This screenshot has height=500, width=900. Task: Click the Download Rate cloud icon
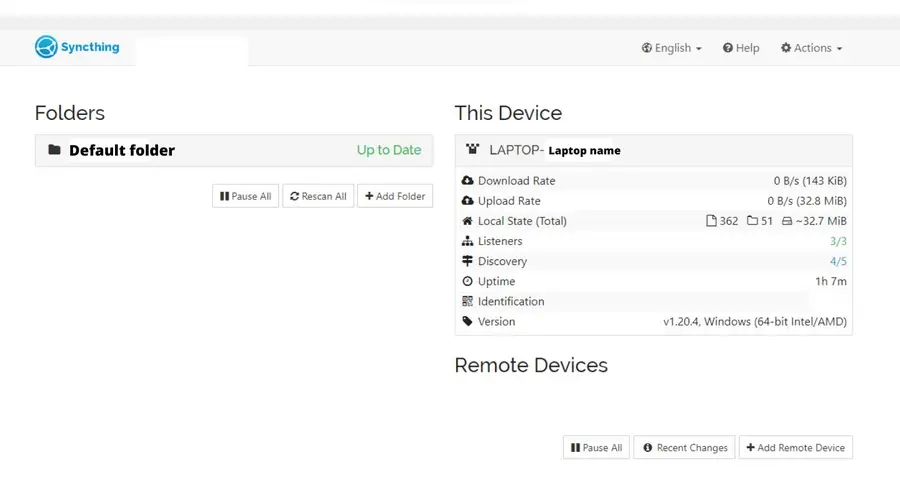(467, 181)
